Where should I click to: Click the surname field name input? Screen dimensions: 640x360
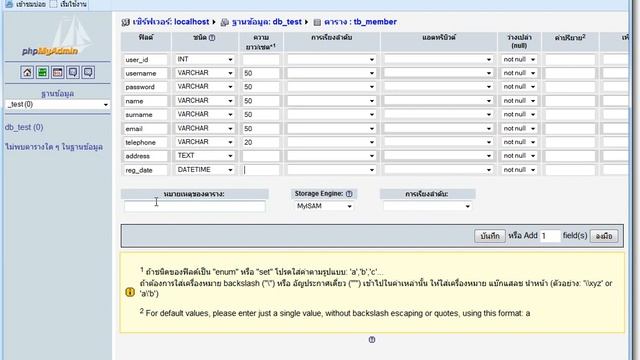146,115
